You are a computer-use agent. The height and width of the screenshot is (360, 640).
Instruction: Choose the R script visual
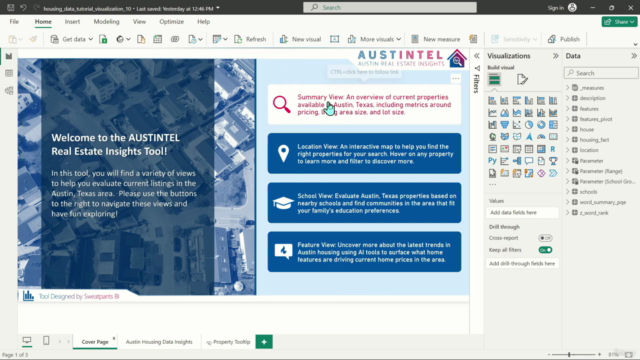(x=553, y=149)
